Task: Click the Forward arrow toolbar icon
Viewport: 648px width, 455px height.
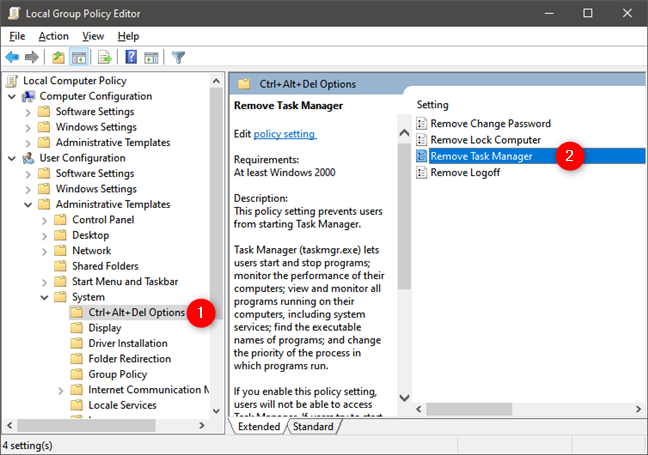Action: pyautogui.click(x=32, y=57)
